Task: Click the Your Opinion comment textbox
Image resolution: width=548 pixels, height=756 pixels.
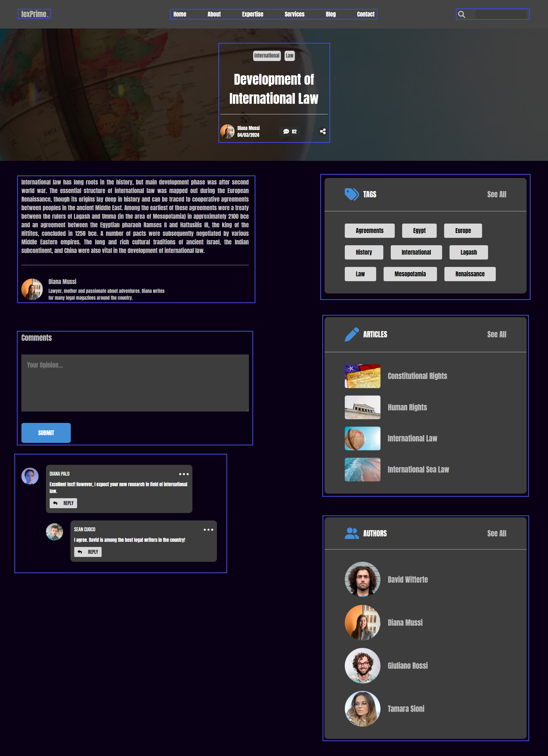Action: [135, 383]
